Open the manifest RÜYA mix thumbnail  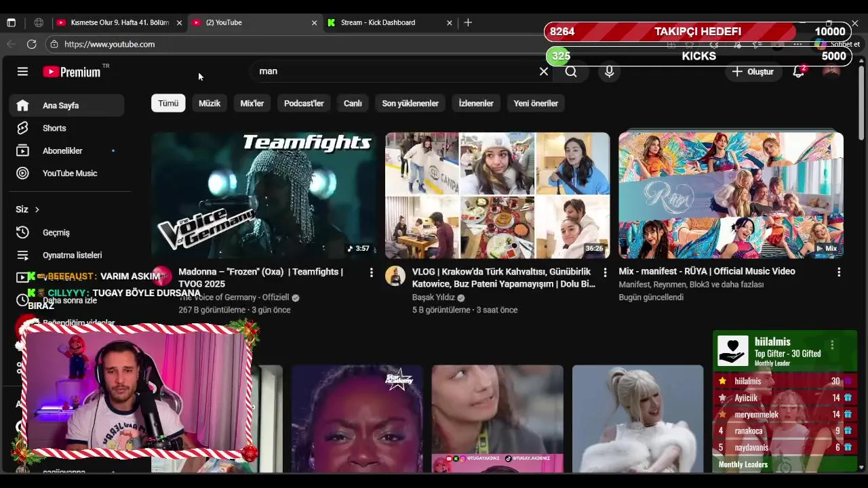pyautogui.click(x=731, y=195)
